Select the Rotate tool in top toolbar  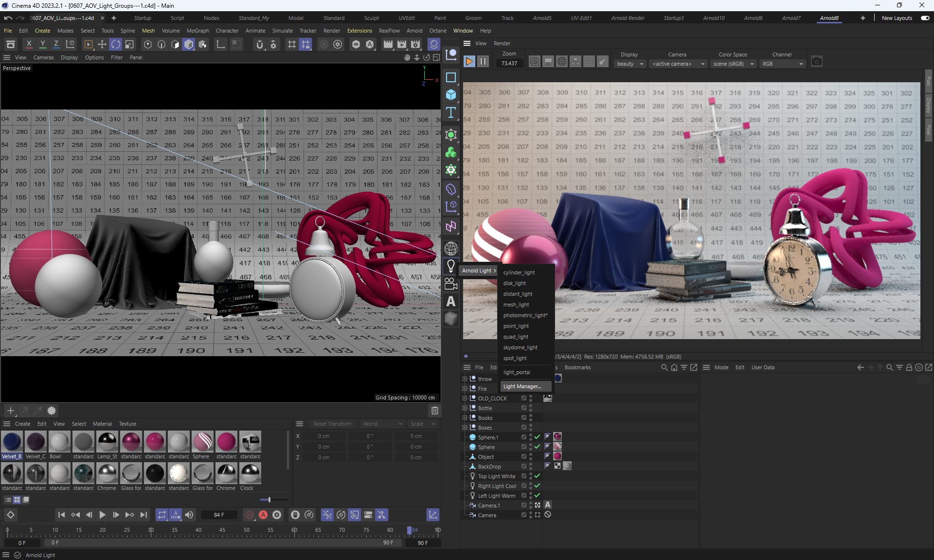116,45
